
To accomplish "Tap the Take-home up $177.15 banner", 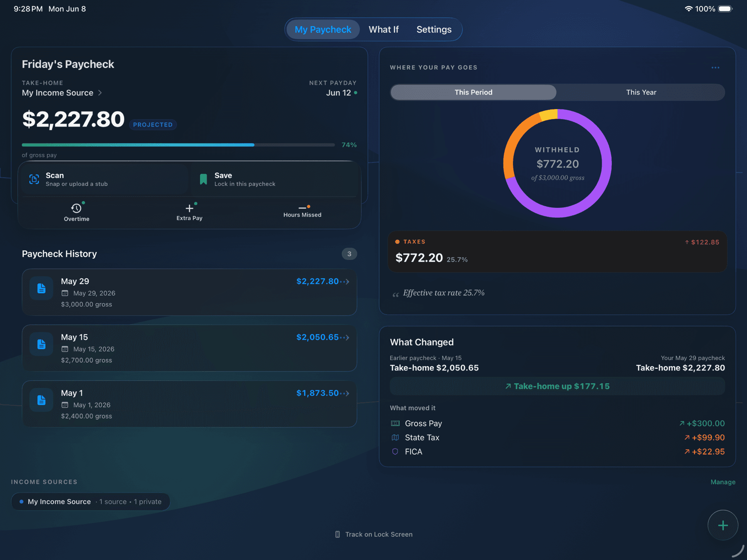I will tap(557, 386).
